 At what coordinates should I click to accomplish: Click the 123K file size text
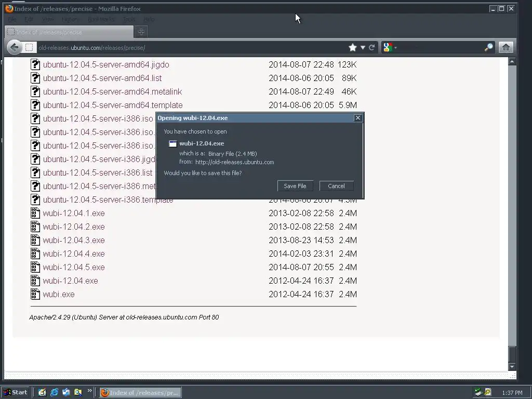click(x=347, y=64)
